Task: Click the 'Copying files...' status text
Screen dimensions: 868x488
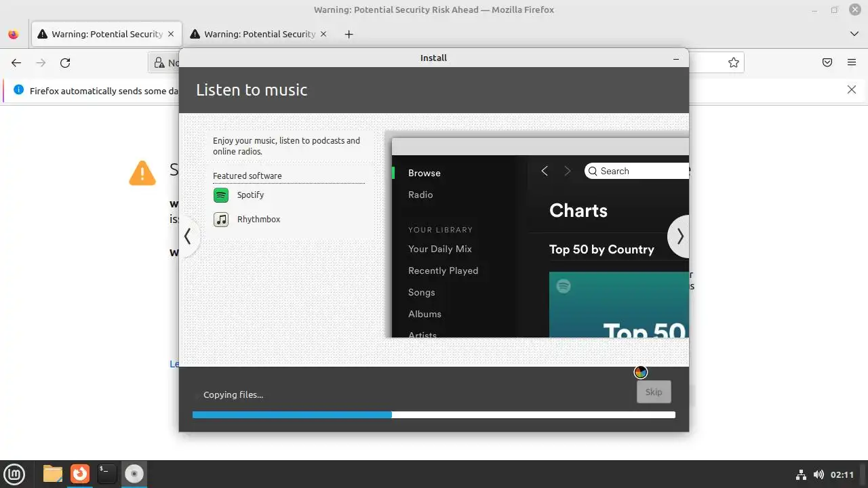Action: point(233,394)
